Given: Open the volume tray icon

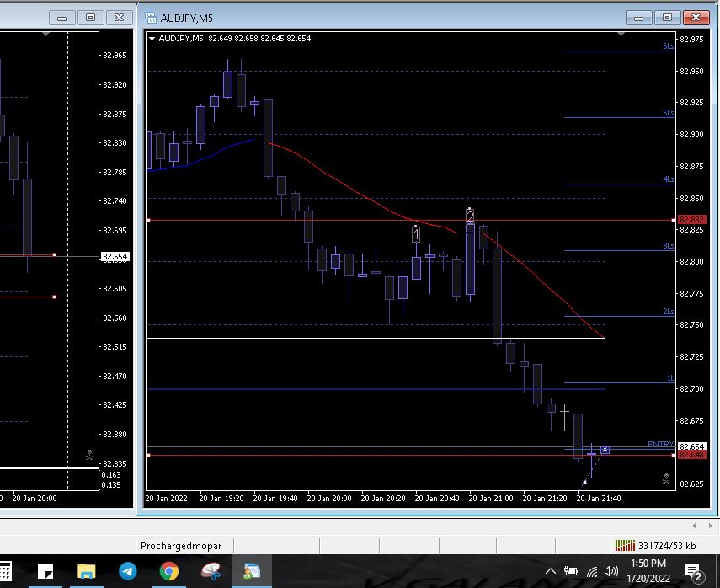Looking at the screenshot, I should tap(611, 571).
